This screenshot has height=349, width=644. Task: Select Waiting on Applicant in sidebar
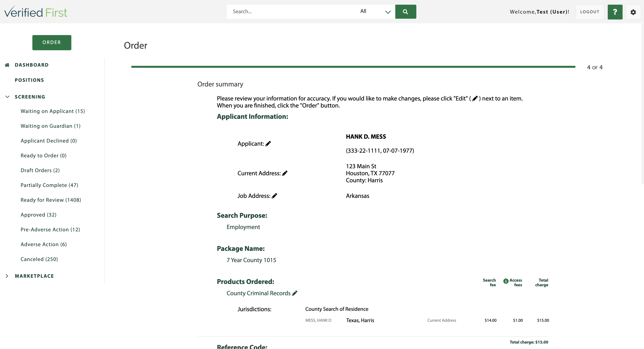tap(52, 111)
